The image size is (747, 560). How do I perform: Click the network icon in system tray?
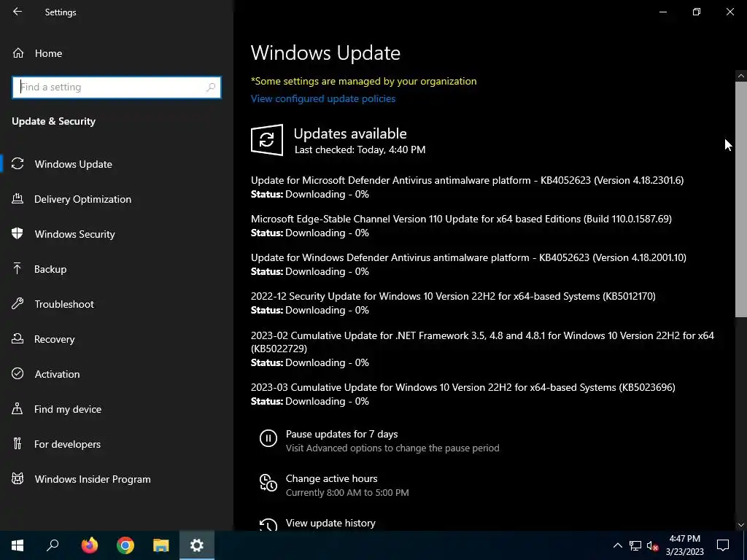[635, 545]
